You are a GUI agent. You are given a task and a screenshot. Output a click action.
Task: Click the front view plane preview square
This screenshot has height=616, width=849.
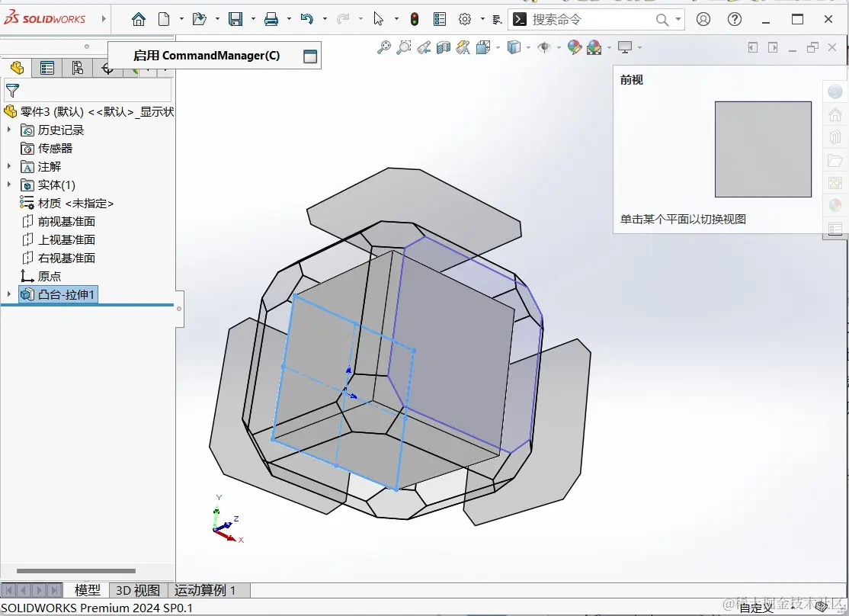763,149
